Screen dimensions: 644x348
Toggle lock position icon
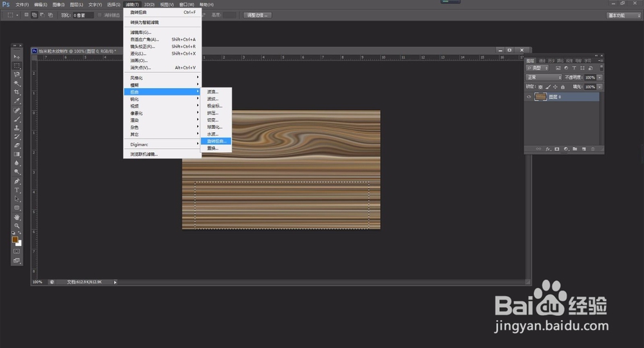(555, 87)
